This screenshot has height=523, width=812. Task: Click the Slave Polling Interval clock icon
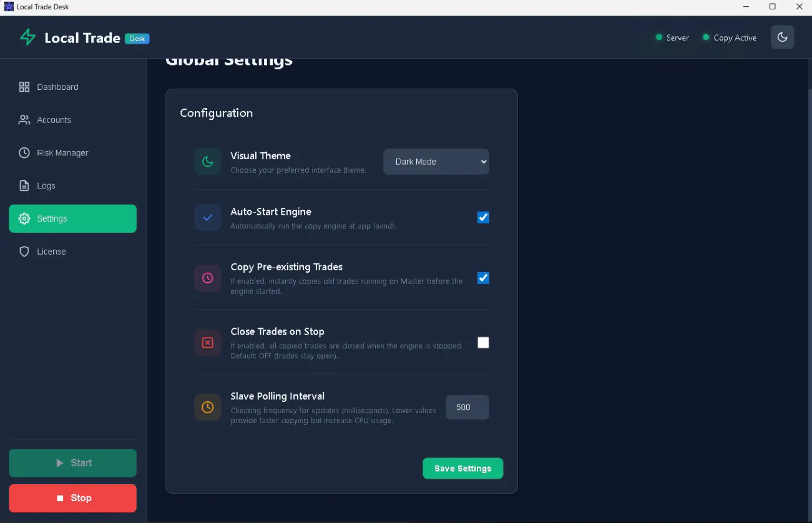(208, 407)
